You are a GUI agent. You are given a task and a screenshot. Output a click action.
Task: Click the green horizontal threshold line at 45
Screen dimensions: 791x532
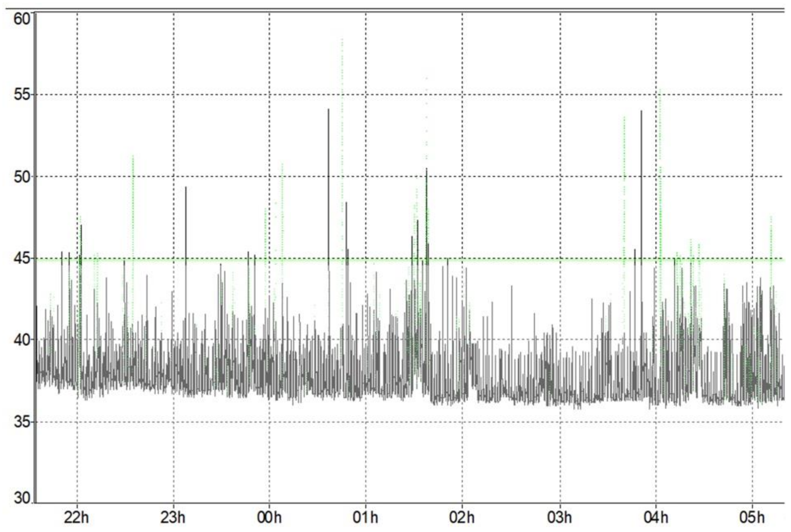pyautogui.click(x=509, y=260)
